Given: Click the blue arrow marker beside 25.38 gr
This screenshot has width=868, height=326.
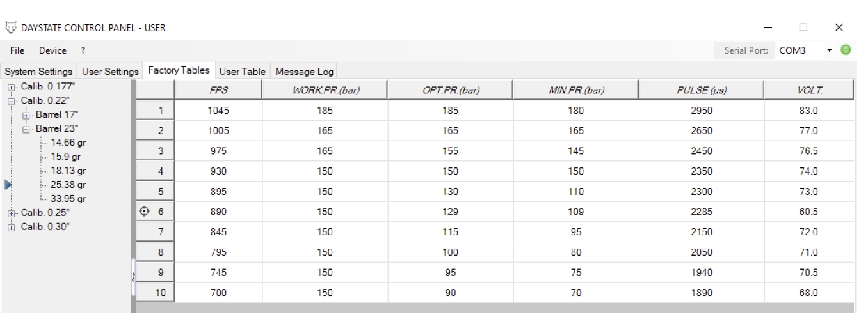Looking at the screenshot, I should [x=8, y=185].
